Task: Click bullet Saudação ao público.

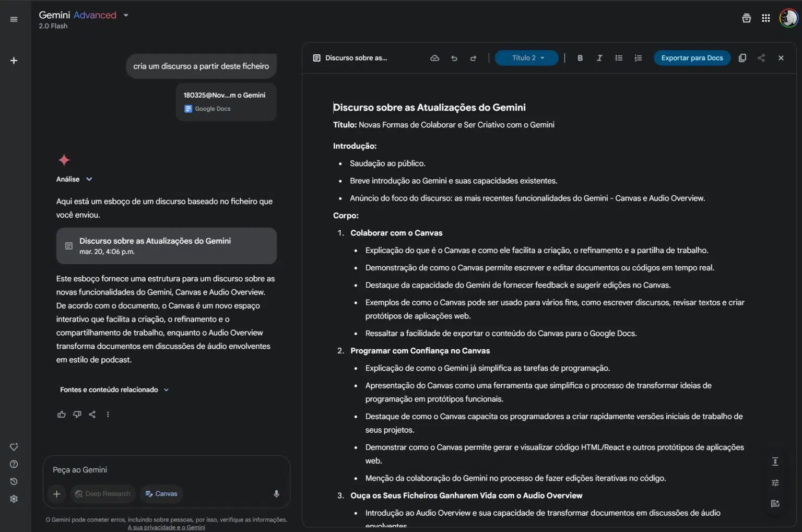Action: [387, 163]
